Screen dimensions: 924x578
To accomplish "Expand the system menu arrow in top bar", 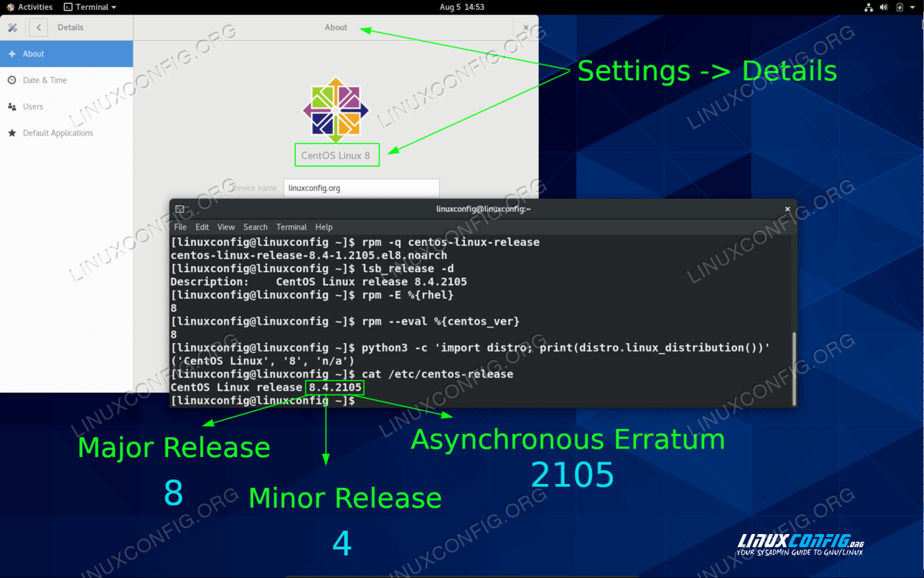I will click(912, 7).
